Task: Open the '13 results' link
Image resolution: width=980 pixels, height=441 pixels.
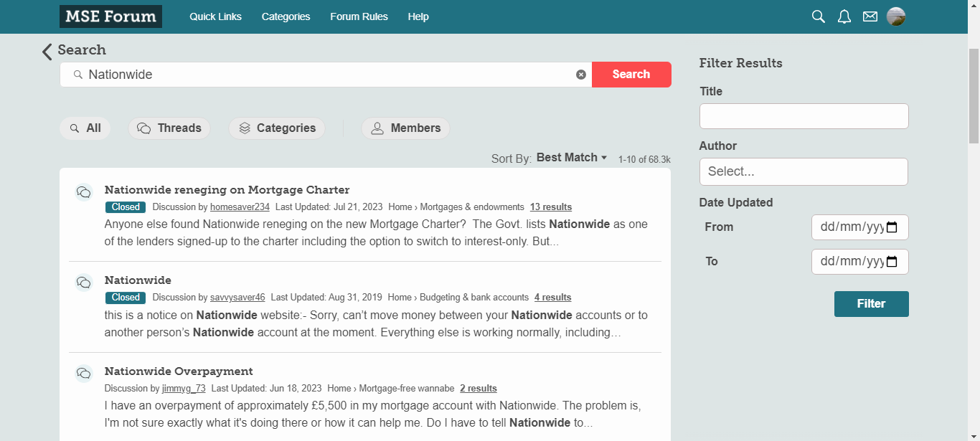Action: (551, 207)
